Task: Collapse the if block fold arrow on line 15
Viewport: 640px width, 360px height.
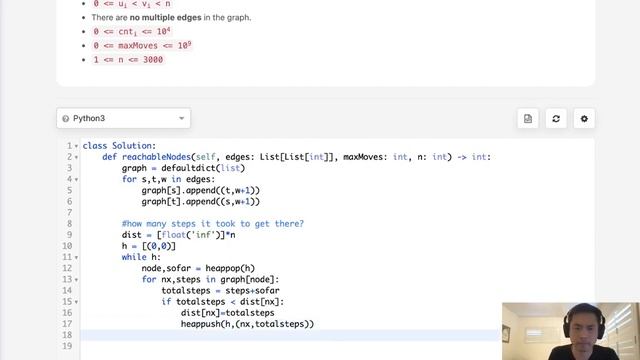Action: pos(76,302)
